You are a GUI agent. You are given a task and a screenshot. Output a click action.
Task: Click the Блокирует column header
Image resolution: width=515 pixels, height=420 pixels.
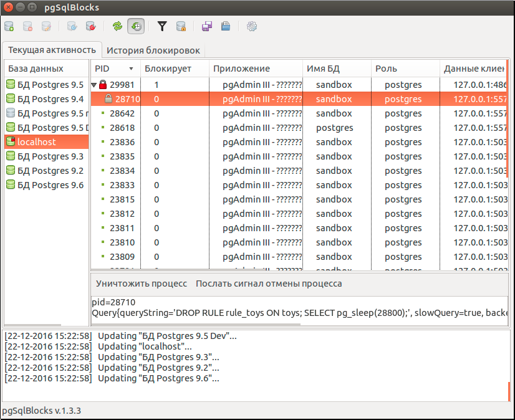click(x=175, y=69)
